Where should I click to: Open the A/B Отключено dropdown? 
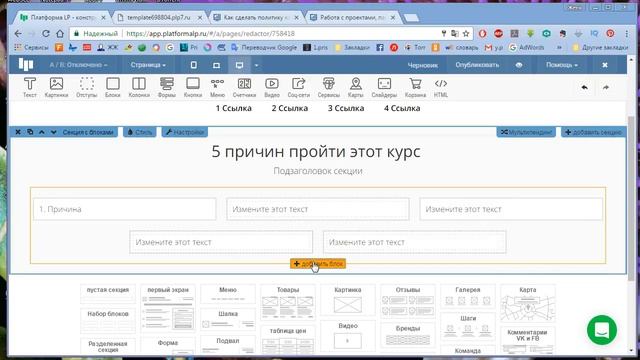point(78,65)
